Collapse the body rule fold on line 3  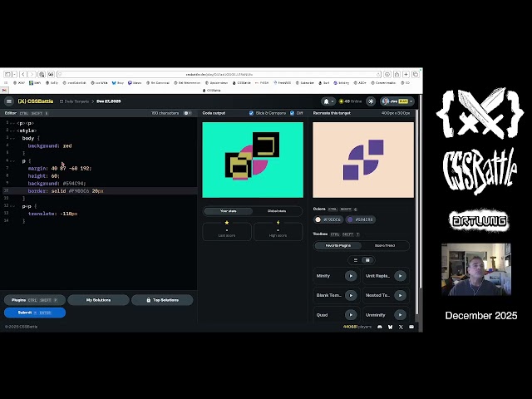point(12,139)
